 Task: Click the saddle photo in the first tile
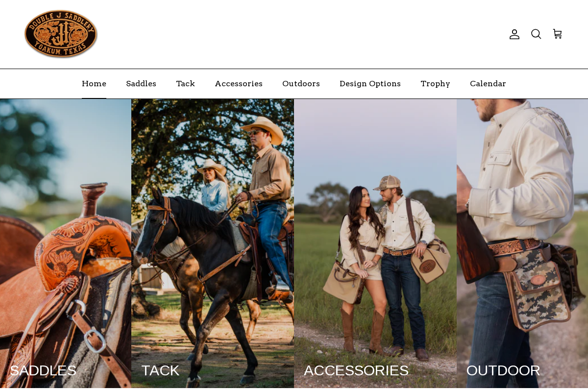[65, 220]
